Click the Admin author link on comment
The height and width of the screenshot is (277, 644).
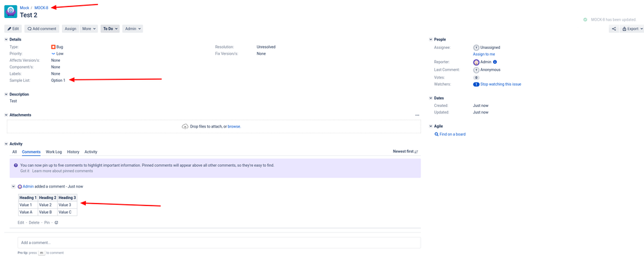coord(28,186)
